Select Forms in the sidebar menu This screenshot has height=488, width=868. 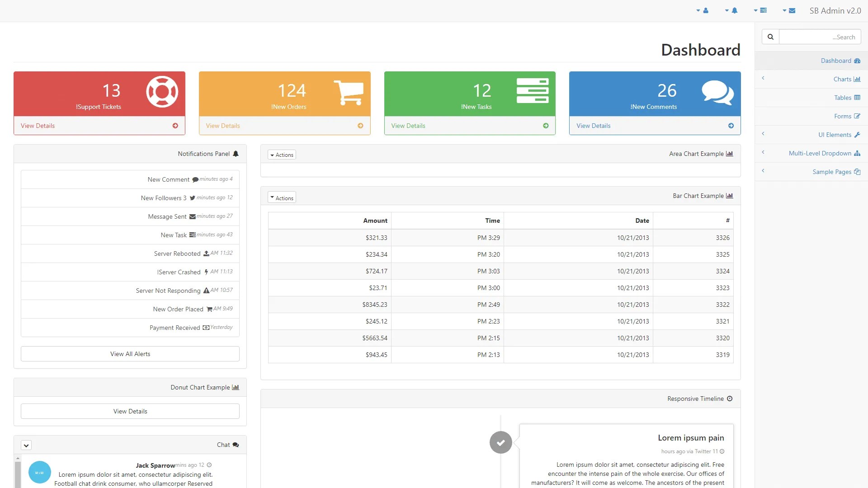(x=811, y=116)
